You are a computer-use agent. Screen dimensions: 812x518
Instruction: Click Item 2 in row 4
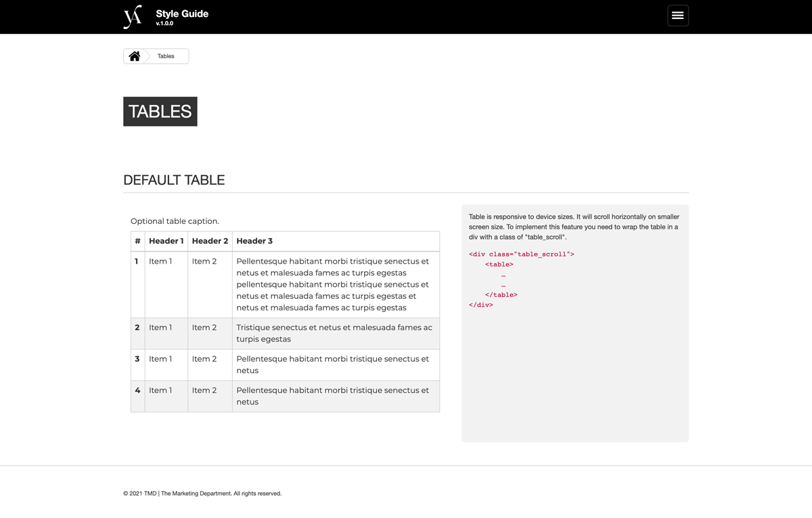click(x=204, y=390)
